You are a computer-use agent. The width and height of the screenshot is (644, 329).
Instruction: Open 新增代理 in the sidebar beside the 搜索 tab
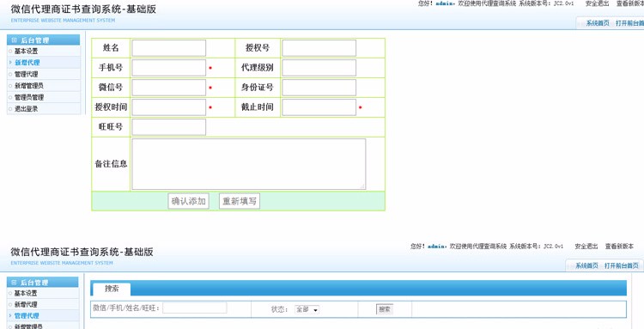pyautogui.click(x=26, y=304)
